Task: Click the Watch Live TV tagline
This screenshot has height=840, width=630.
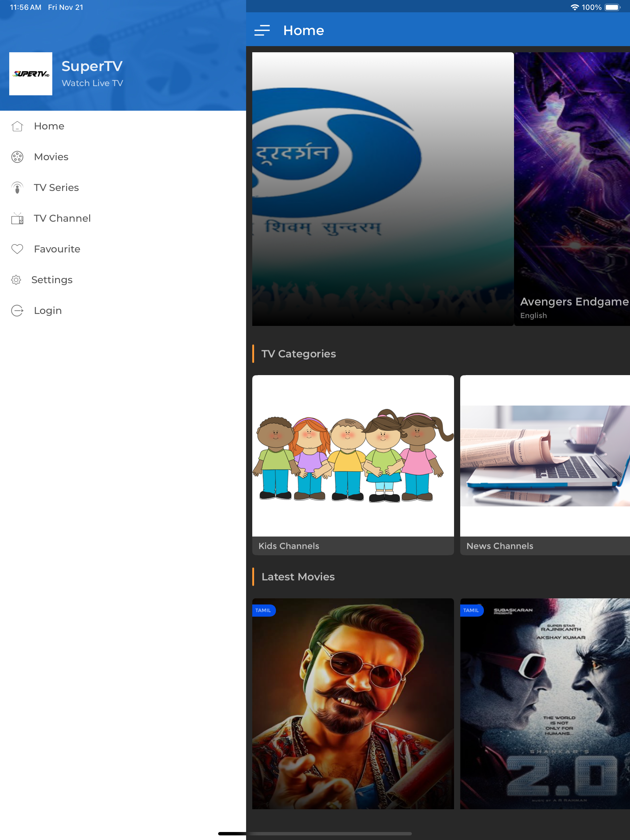Action: 92,83
